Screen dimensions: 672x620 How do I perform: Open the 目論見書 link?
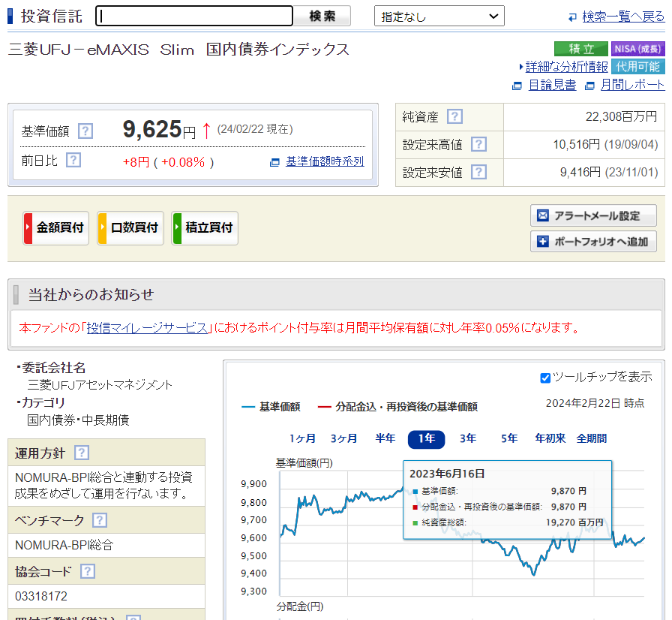(x=552, y=85)
